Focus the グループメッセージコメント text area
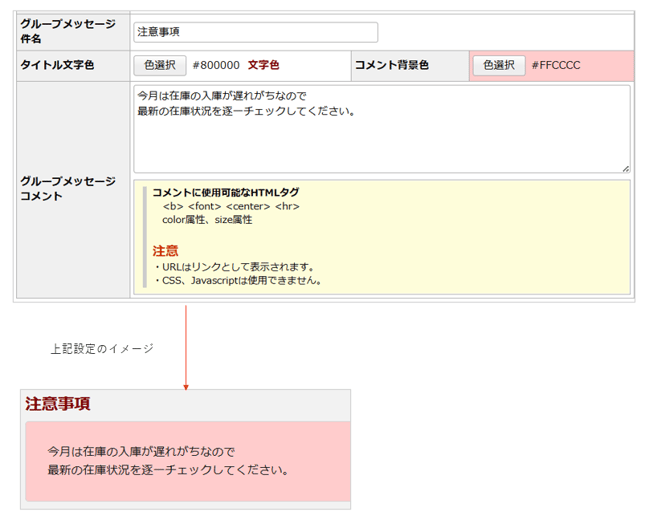Viewport: 653px width, 516px height. click(x=380, y=128)
